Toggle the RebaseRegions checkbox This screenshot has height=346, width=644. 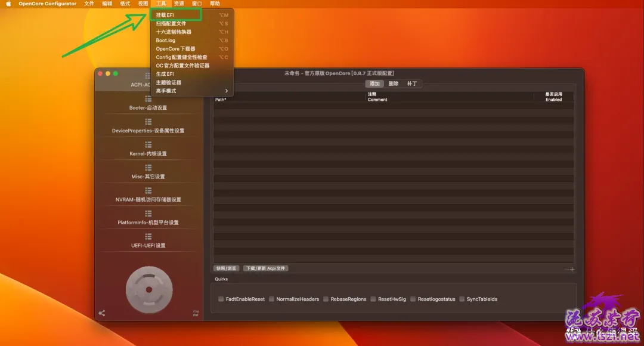[326, 299]
